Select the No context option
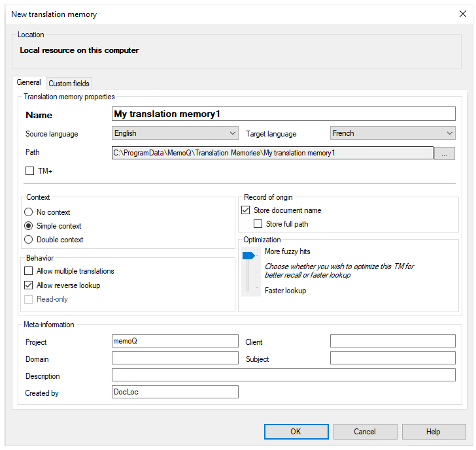The height and width of the screenshot is (450, 476). tap(29, 212)
